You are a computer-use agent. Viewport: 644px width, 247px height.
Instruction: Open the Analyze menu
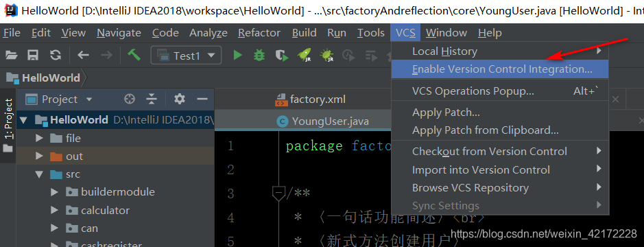pyautogui.click(x=208, y=32)
